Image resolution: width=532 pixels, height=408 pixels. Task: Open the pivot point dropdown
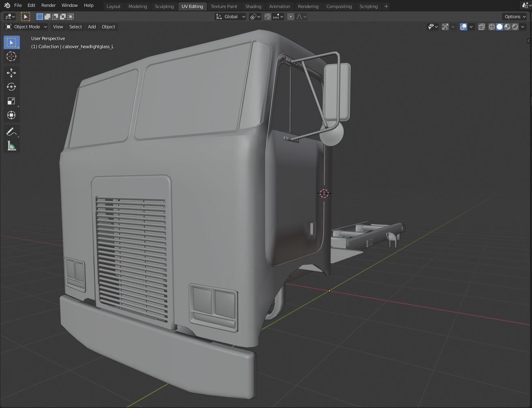point(255,17)
